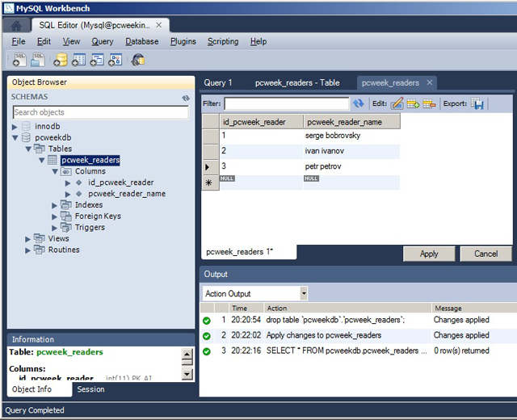Expand the Indexes node
The image size is (517, 420).
point(54,205)
